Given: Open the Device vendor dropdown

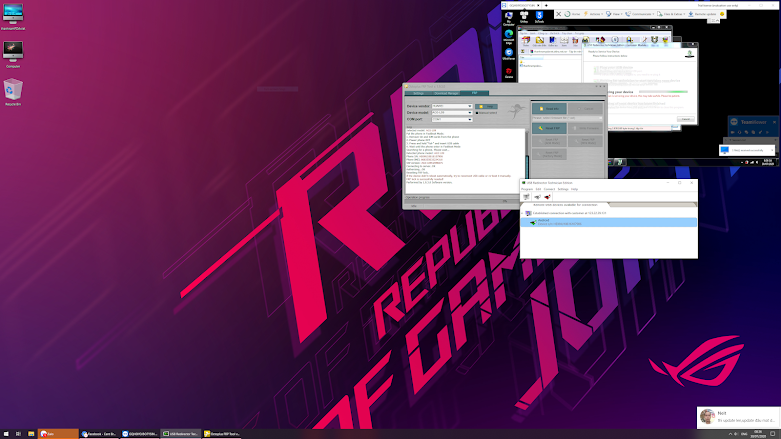Looking at the screenshot, I should click(x=452, y=106).
